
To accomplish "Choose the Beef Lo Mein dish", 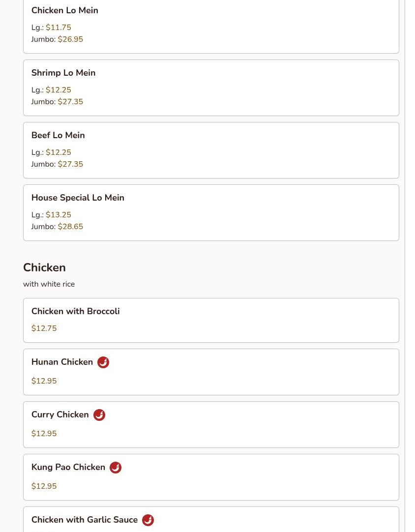I will [x=58, y=135].
